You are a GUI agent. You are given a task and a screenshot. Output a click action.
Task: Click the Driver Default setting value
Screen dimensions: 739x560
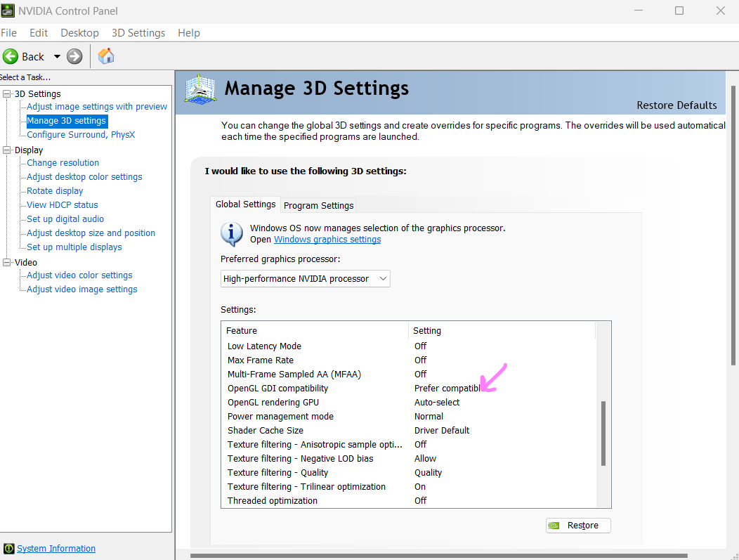(x=442, y=431)
